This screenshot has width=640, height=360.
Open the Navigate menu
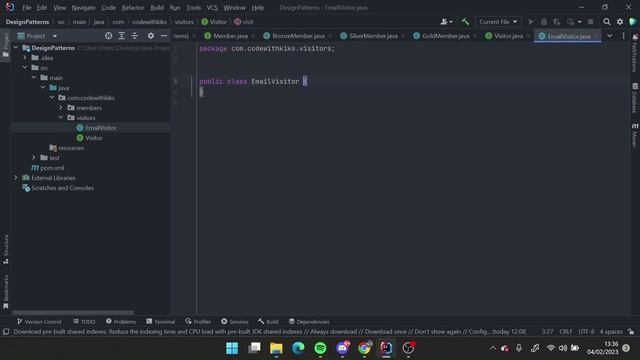click(x=83, y=8)
